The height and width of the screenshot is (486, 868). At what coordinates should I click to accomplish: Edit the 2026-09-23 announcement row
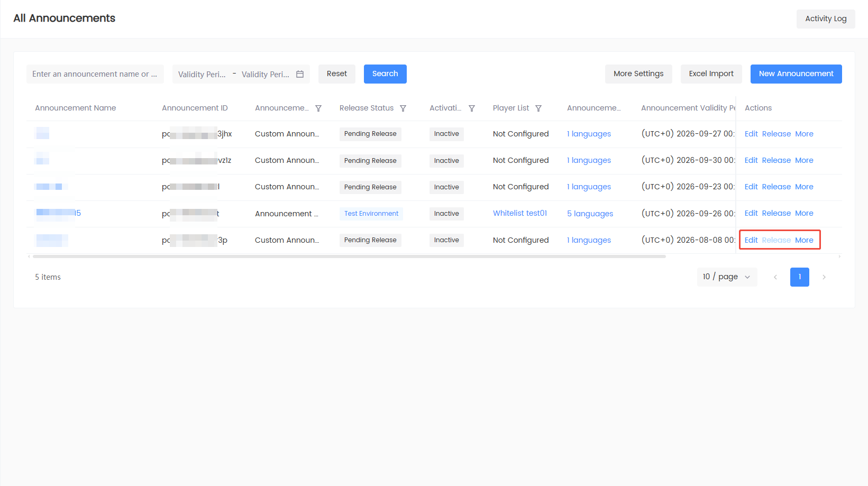pos(751,187)
